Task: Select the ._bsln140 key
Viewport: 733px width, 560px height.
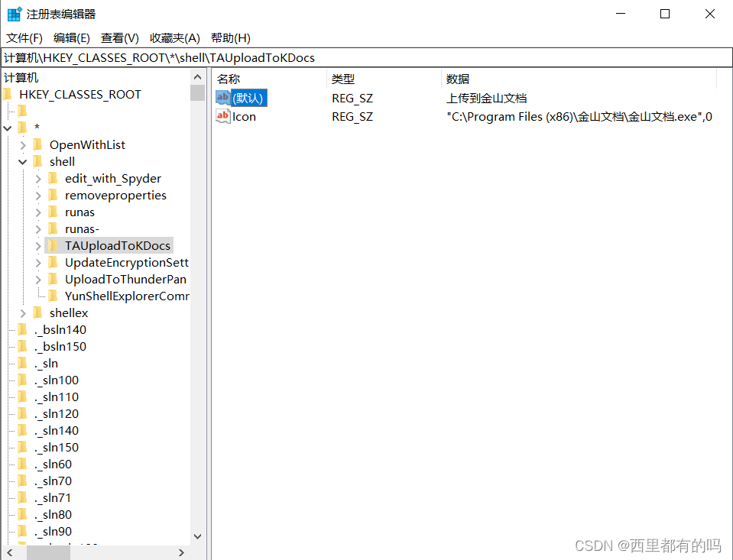Action: coord(60,330)
